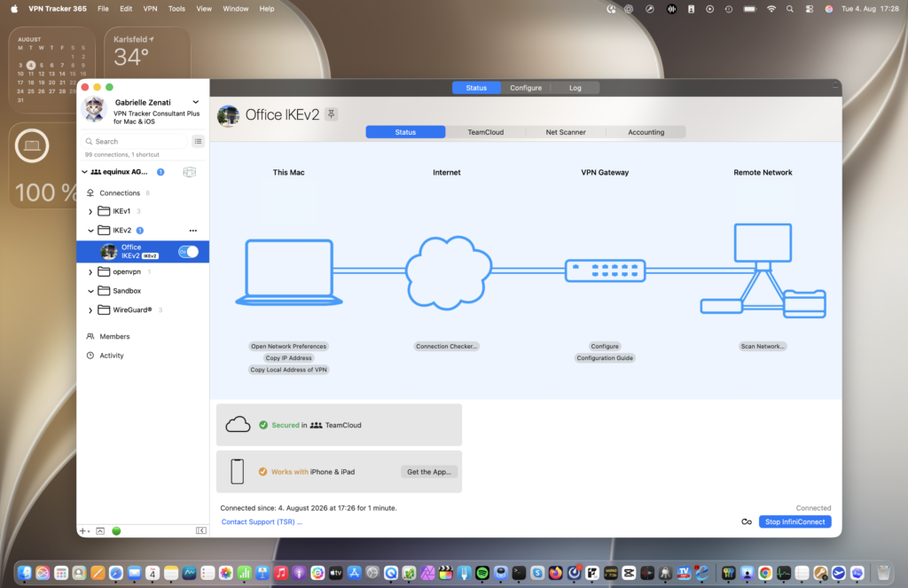908x588 pixels.
Task: Click the iPhone icon in Works with card
Action: click(238, 472)
